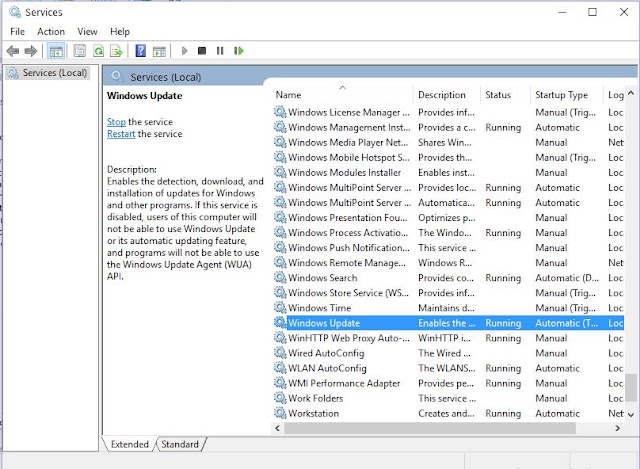This screenshot has height=469, width=640.
Task: Click 'Automatic (D...' cell for Windows Search
Action: click(x=567, y=278)
